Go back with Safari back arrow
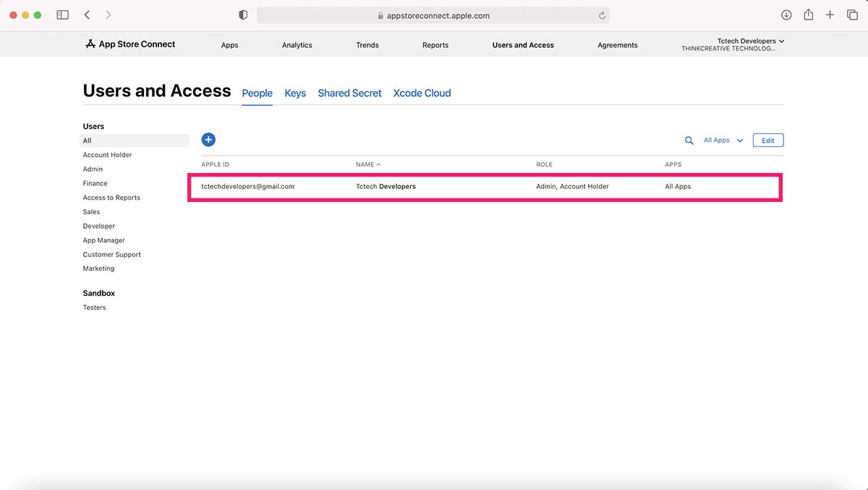 87,14
